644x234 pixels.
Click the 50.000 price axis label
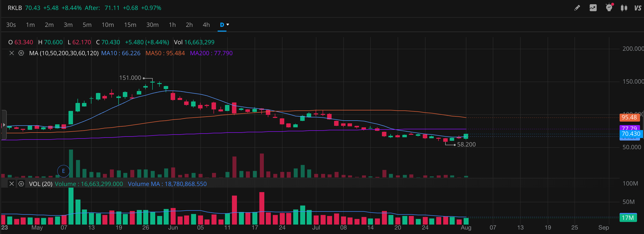click(632, 147)
